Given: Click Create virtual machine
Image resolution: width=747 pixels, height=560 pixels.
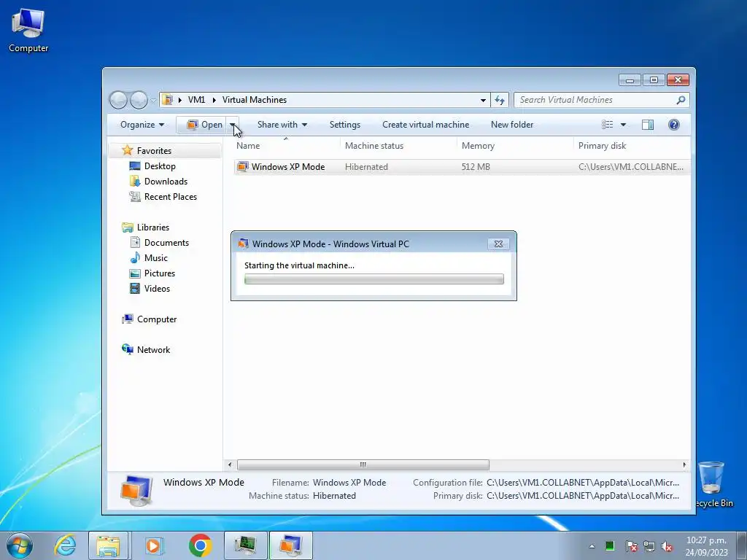Looking at the screenshot, I should click(x=425, y=125).
